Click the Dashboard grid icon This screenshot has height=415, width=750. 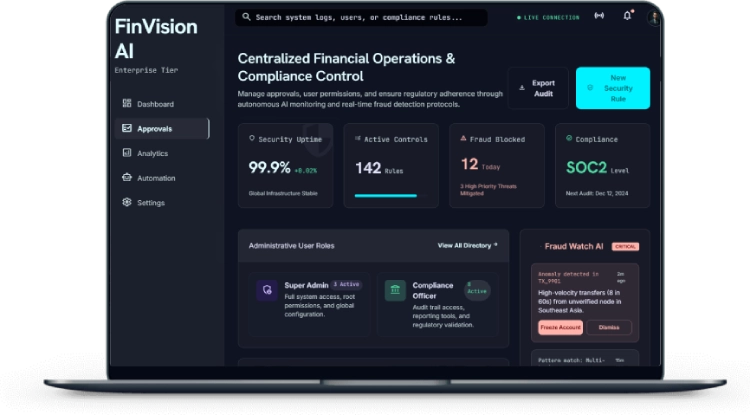[x=127, y=103]
